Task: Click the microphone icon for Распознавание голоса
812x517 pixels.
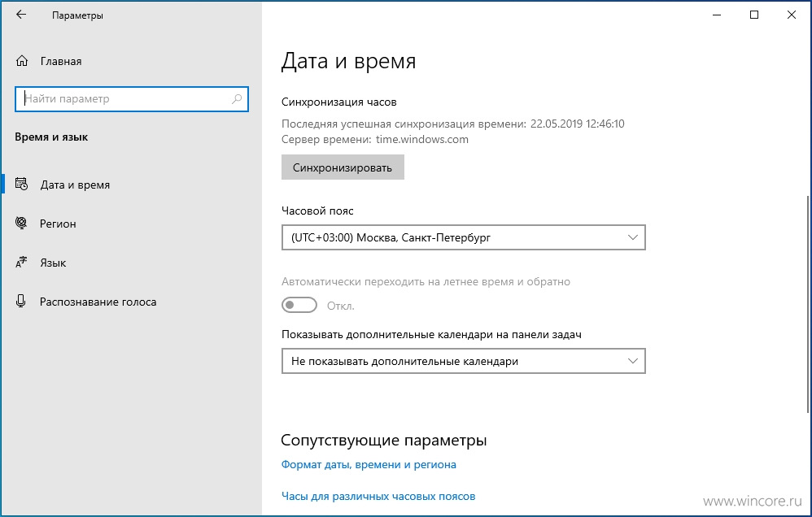Action: pyautogui.click(x=20, y=302)
